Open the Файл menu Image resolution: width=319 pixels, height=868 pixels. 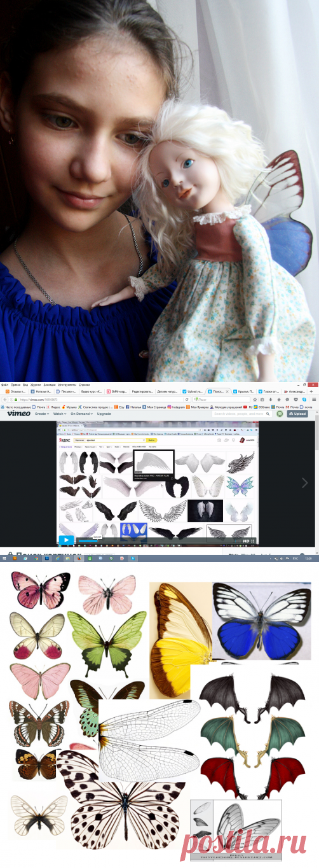coord(4,385)
